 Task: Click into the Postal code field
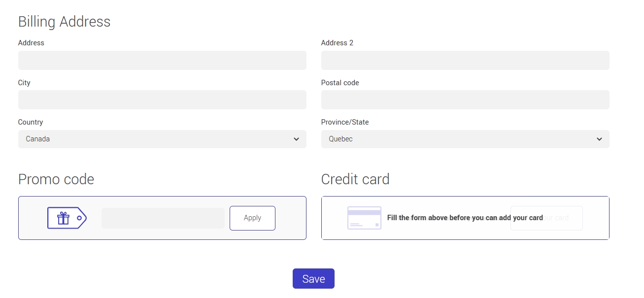tap(465, 99)
